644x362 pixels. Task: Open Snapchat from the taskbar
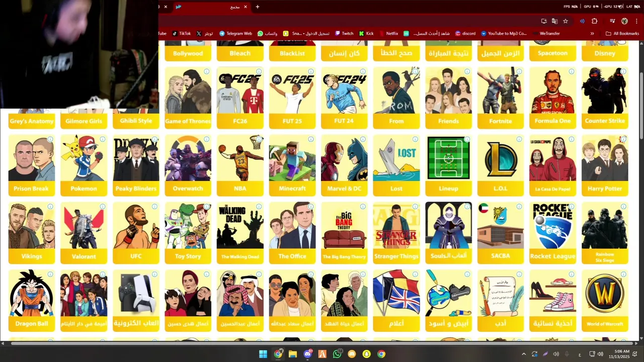click(367, 354)
